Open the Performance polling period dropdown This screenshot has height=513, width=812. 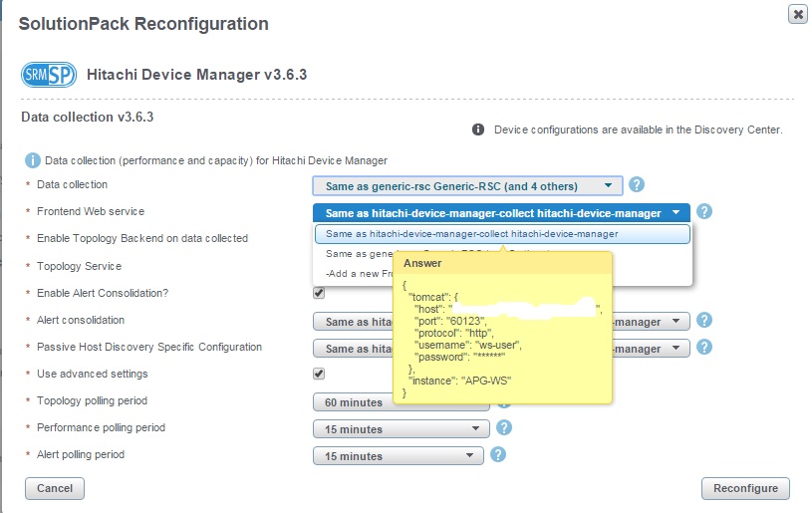[401, 429]
